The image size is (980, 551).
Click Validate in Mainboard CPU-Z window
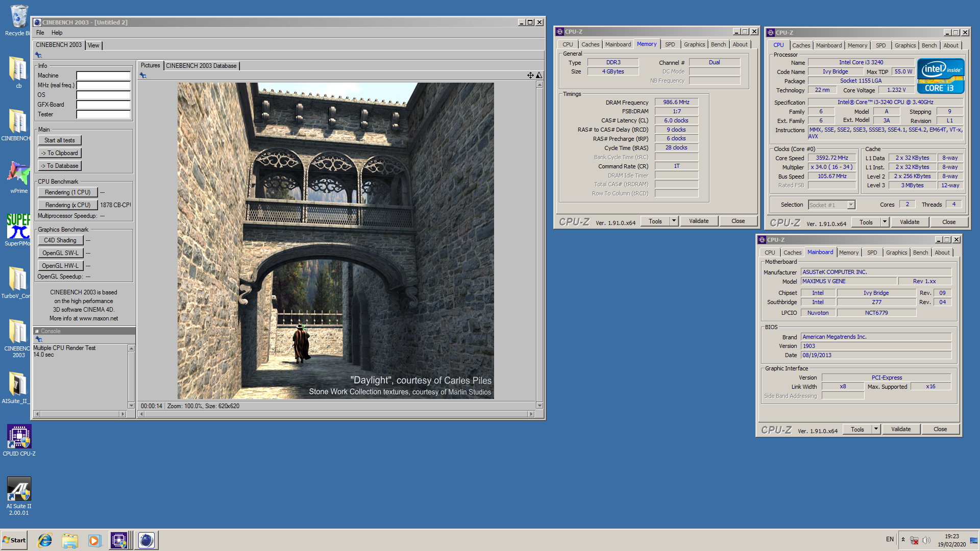click(901, 429)
